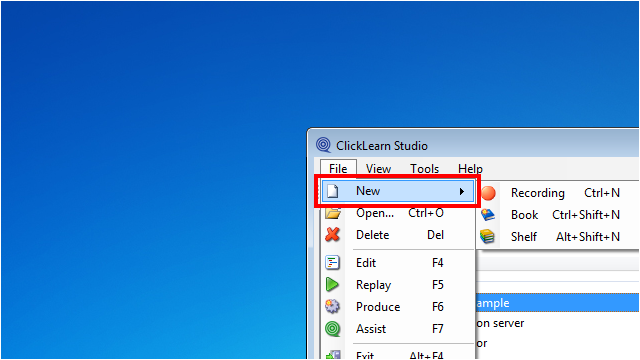
Task: Create a new Recording from the submenu
Action: tap(558, 193)
